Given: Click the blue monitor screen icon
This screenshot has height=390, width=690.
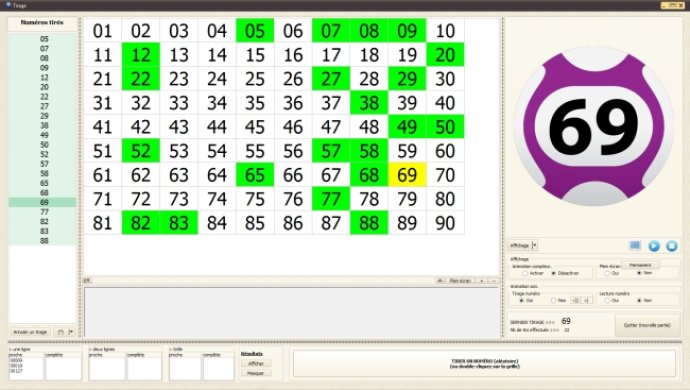Looking at the screenshot, I should click(x=635, y=246).
